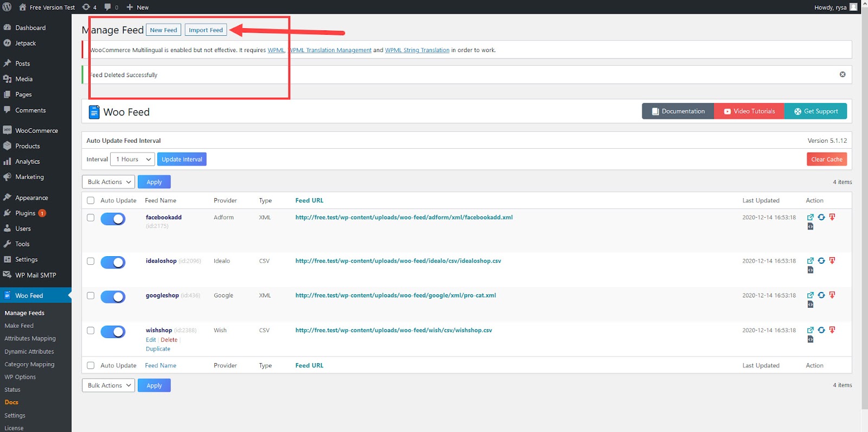View the googleshop feed via external-link icon
Screen dimensions: 868x432
(810, 295)
